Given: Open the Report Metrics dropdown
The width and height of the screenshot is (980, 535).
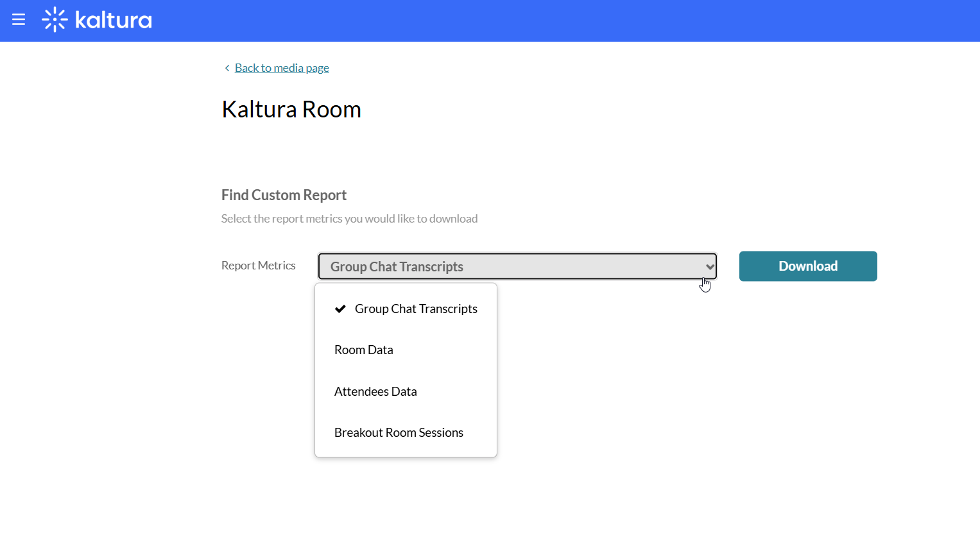Looking at the screenshot, I should click(517, 266).
